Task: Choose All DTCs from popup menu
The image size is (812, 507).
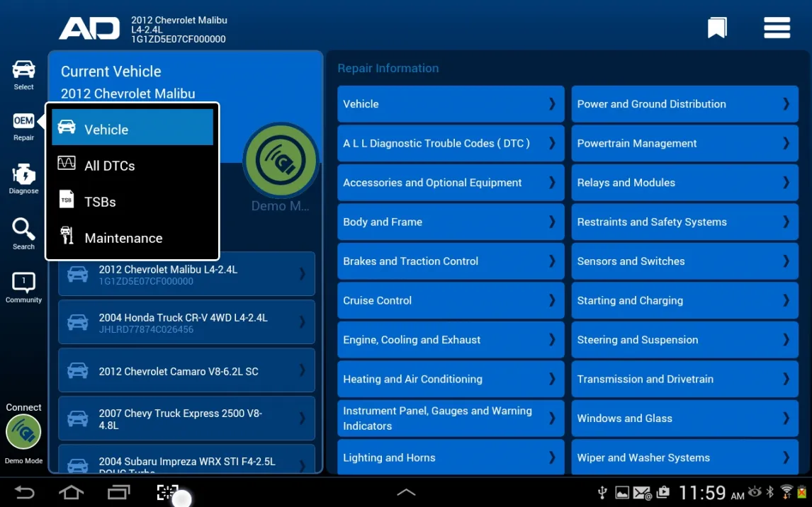Action: click(132, 166)
